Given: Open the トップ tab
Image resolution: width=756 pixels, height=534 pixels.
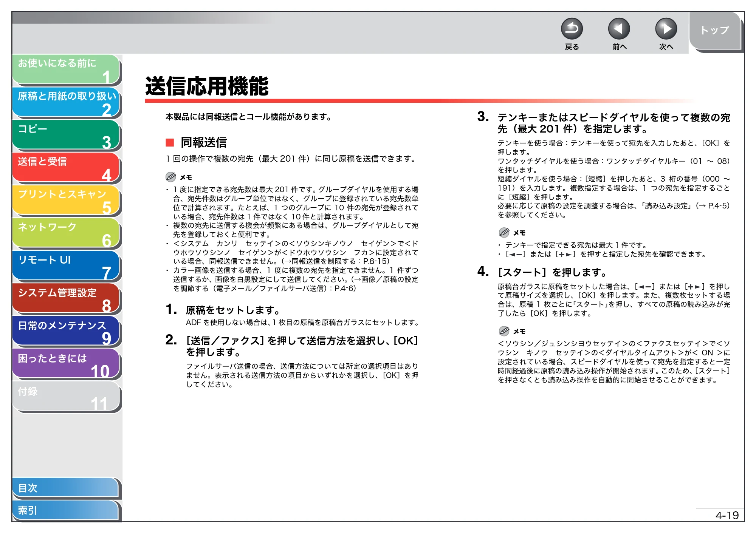Looking at the screenshot, I should tap(715, 31).
